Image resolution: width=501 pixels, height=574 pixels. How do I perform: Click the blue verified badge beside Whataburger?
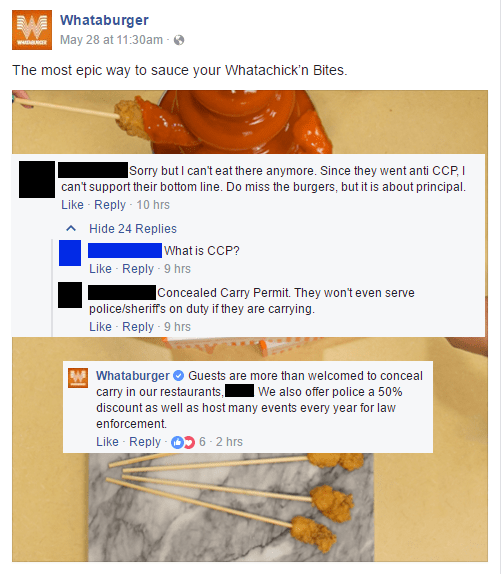178,376
